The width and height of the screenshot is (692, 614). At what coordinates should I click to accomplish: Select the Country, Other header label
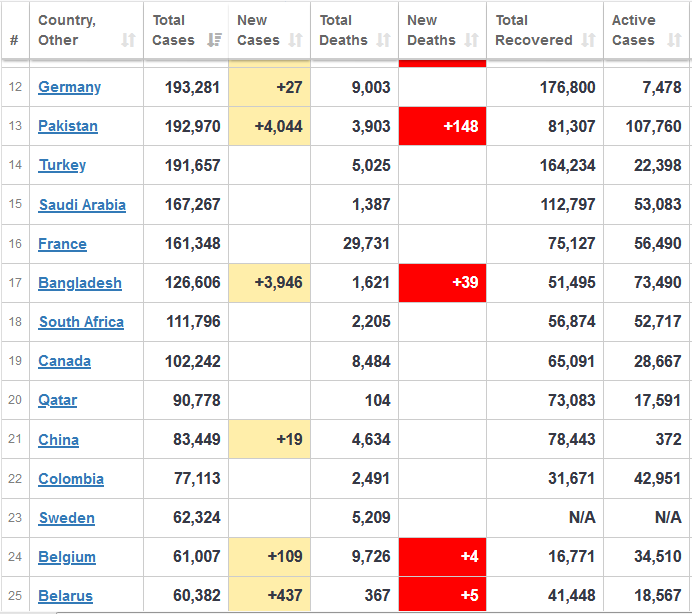point(67,30)
